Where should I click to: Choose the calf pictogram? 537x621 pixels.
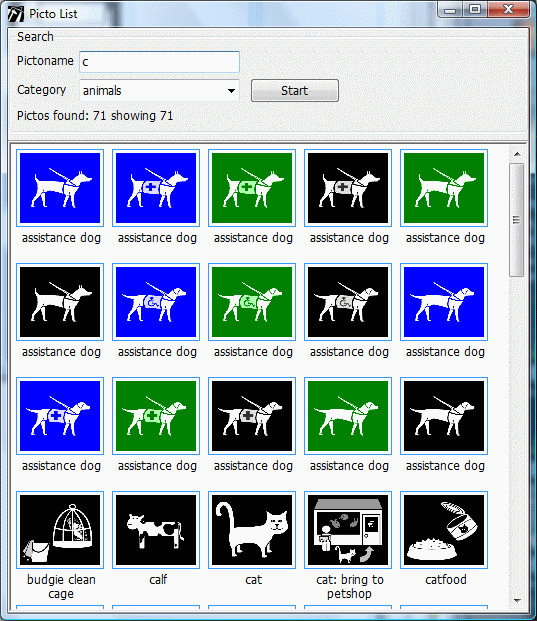tap(156, 530)
